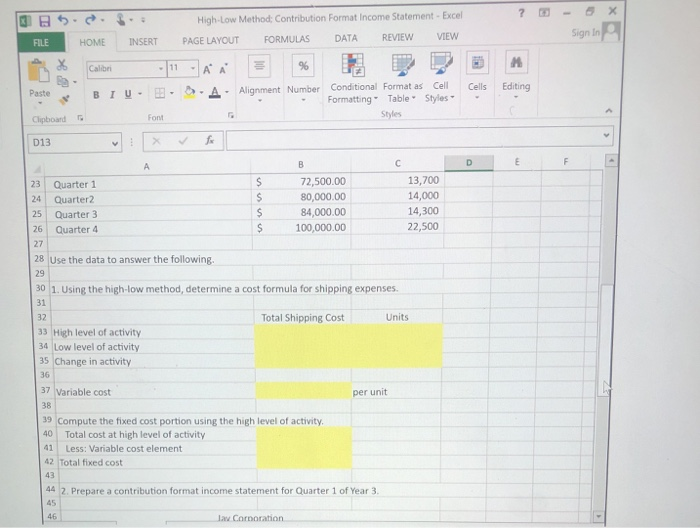This screenshot has height=528, width=700.
Task: Expand the Name Box dropdown arrow
Action: [115, 143]
